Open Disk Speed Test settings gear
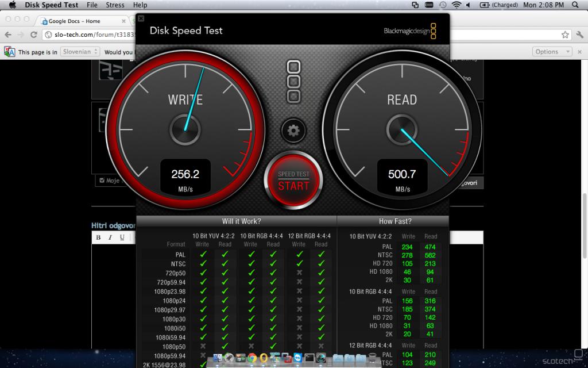 coord(293,131)
